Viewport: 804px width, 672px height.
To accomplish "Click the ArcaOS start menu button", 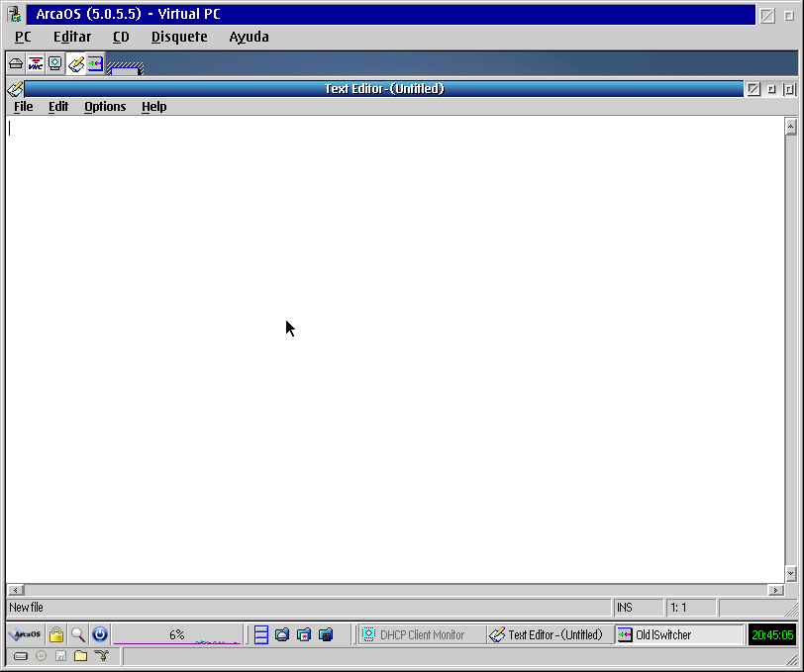I will click(26, 634).
